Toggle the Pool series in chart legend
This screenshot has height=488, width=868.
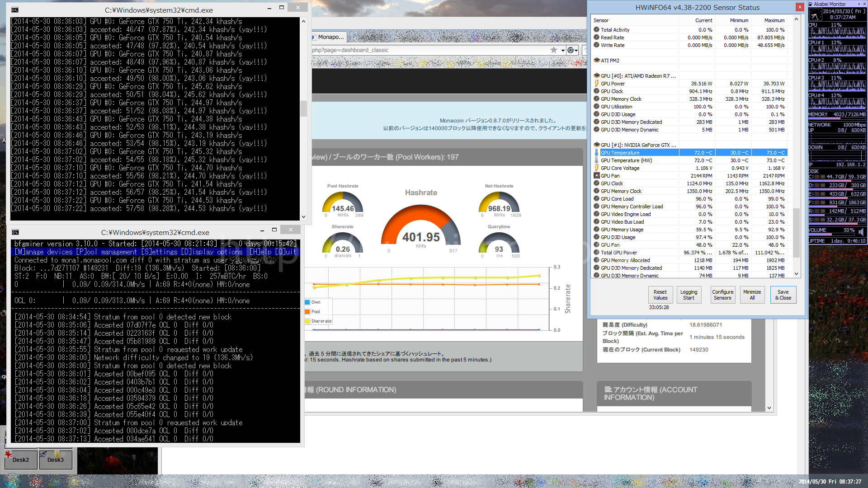tap(313, 312)
